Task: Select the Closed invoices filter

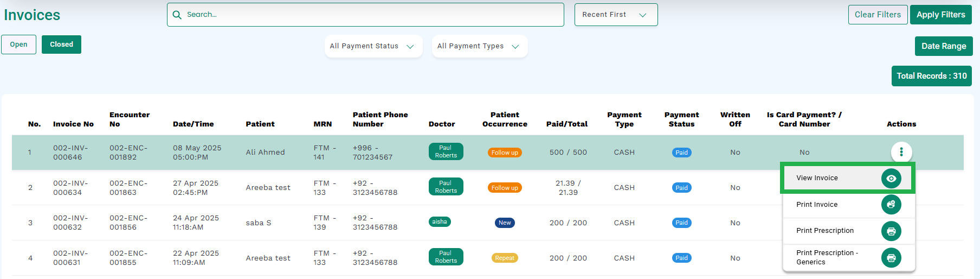Action: (61, 45)
